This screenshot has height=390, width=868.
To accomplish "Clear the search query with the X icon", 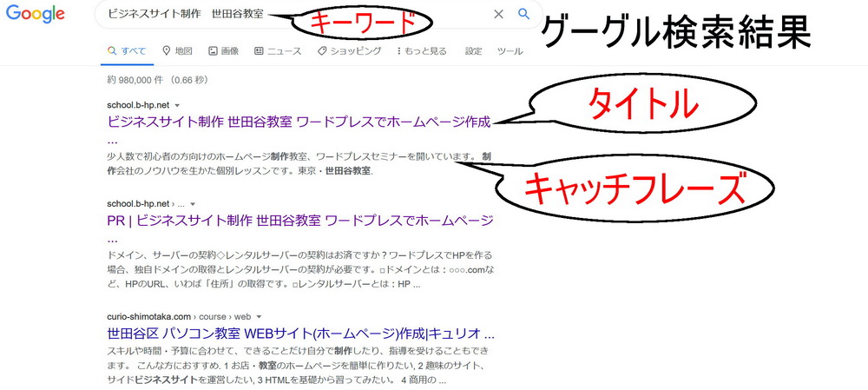I will tap(498, 14).
